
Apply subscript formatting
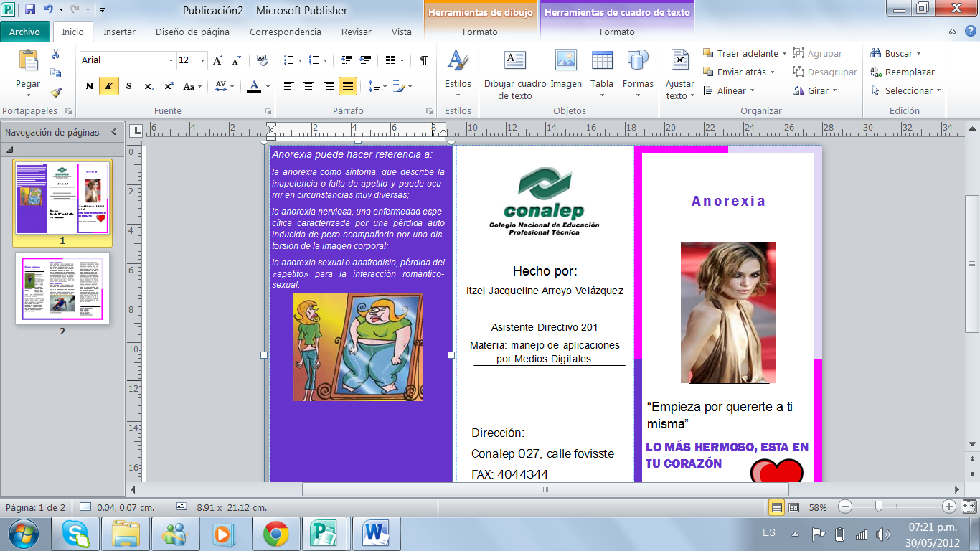point(149,86)
